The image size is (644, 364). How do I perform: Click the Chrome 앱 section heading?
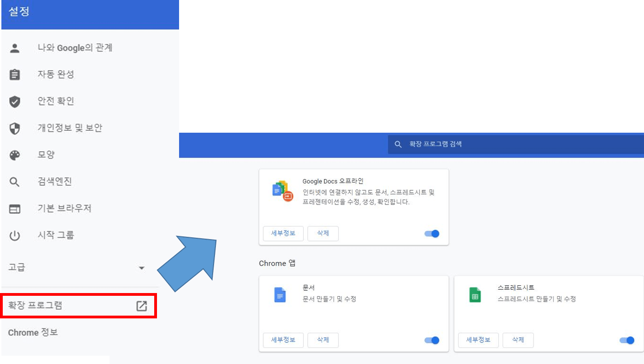pos(277,264)
